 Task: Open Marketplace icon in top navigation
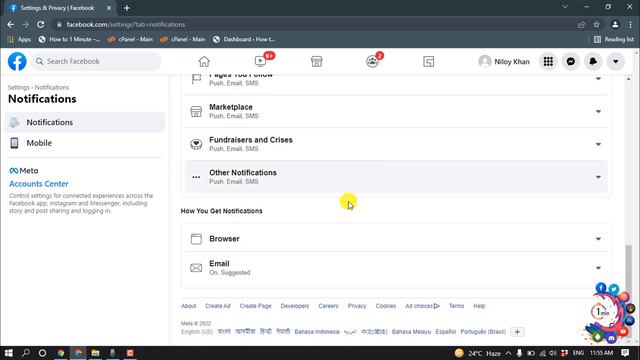[x=316, y=62]
